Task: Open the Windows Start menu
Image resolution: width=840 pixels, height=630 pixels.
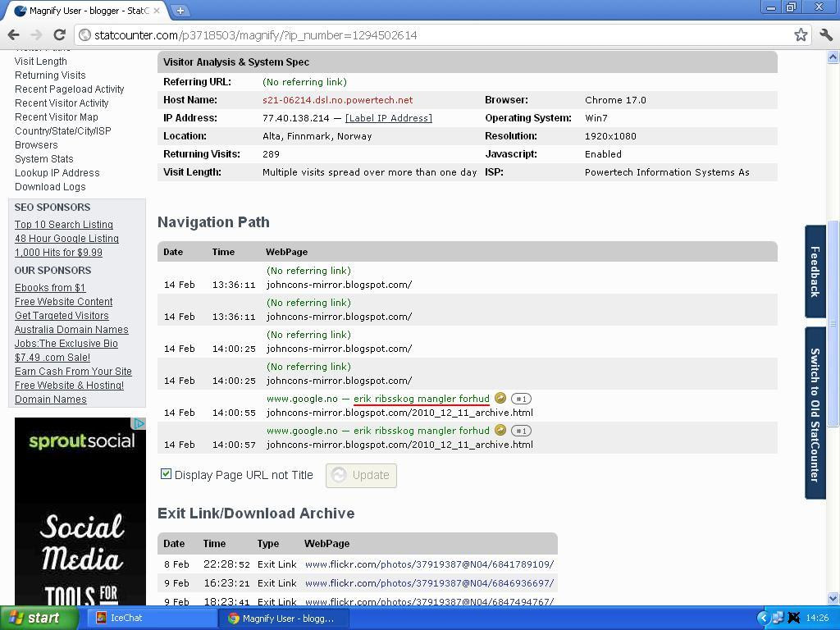Action: click(39, 618)
